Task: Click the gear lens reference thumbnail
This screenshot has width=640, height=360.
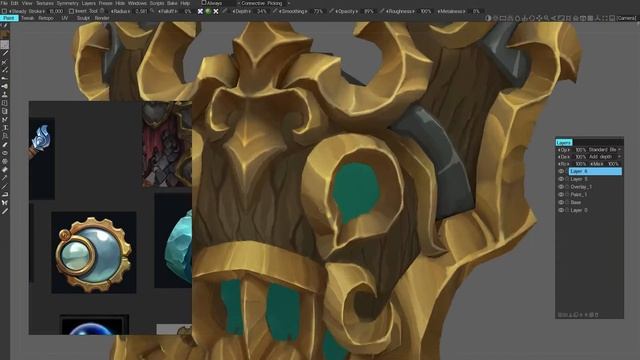Action: (x=93, y=252)
